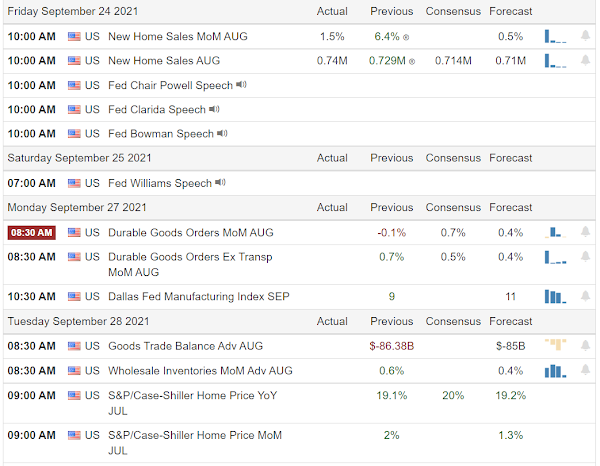Click the highlighted 08:30 AM time badge
Image resolution: width=600 pixels, height=466 pixels.
click(x=30, y=232)
